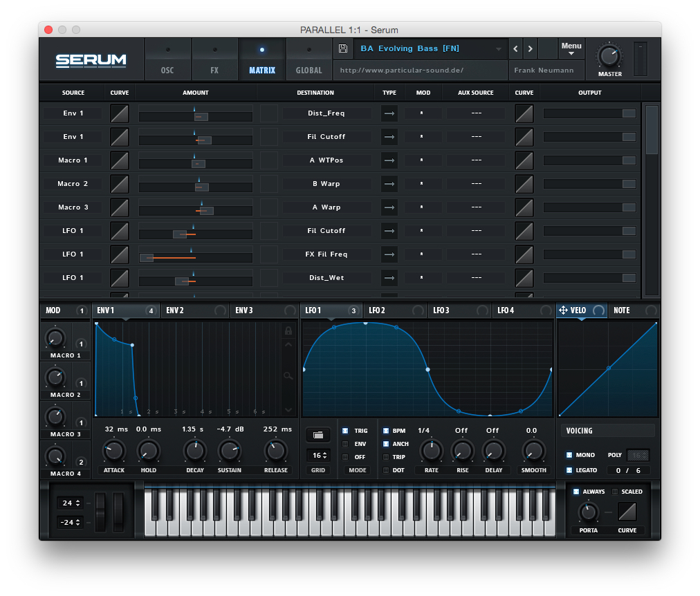Click the envelope zoom magnifier icon
This screenshot has height=596, width=700.
point(288,376)
